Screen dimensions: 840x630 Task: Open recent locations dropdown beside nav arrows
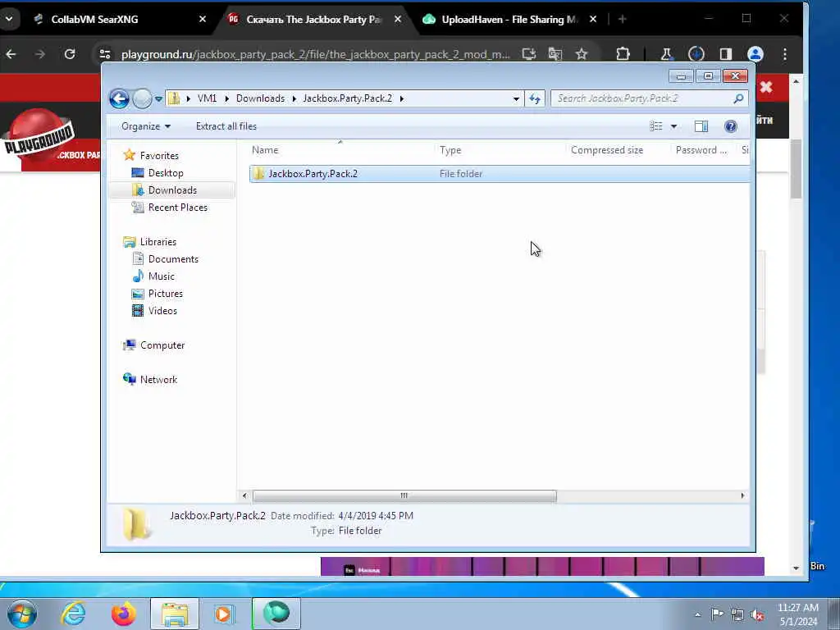point(158,99)
